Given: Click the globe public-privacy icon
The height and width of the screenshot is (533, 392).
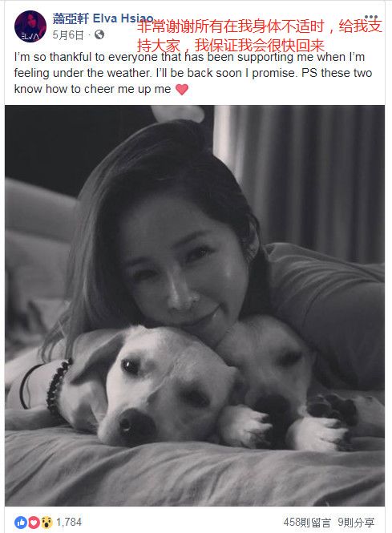Looking at the screenshot, I should pyautogui.click(x=99, y=34).
